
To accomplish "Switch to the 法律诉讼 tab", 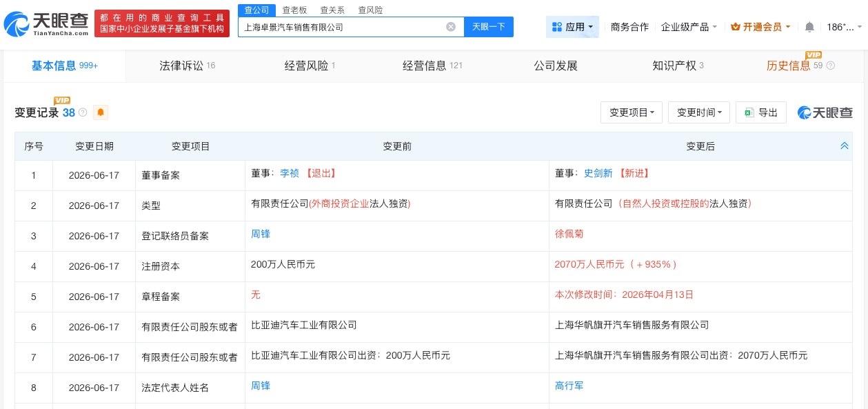I will pos(188,66).
